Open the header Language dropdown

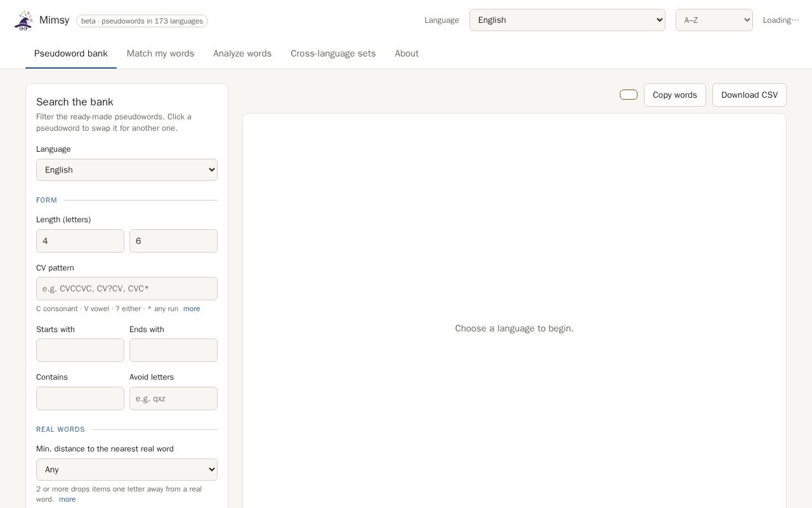point(567,20)
